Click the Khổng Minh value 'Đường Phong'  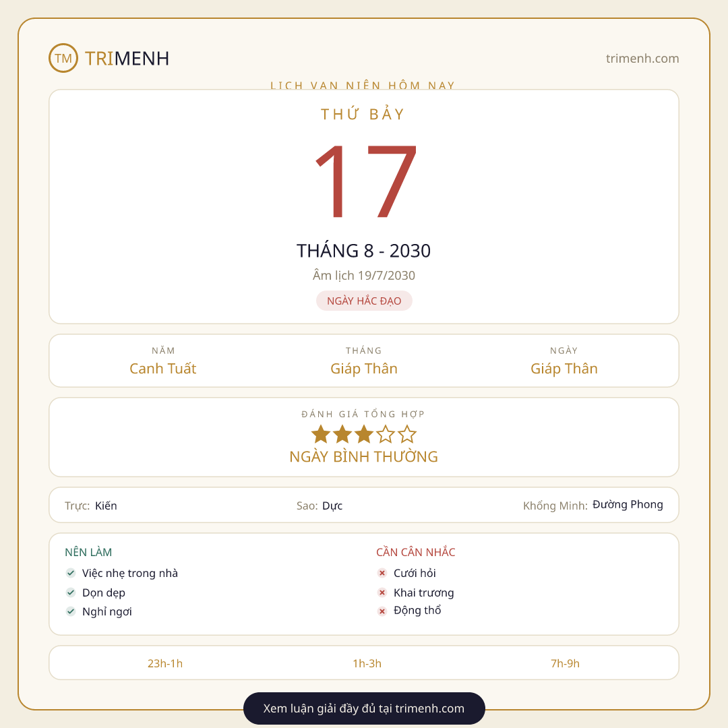click(x=628, y=505)
